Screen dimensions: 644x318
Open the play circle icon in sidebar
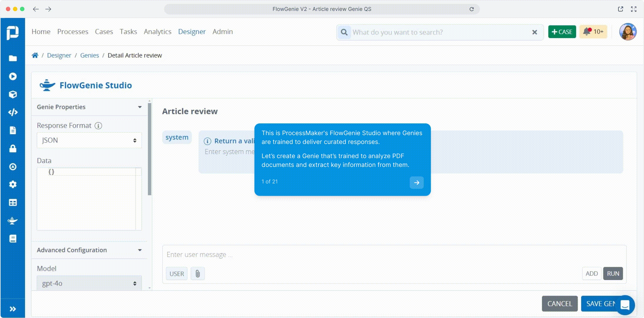tap(13, 76)
